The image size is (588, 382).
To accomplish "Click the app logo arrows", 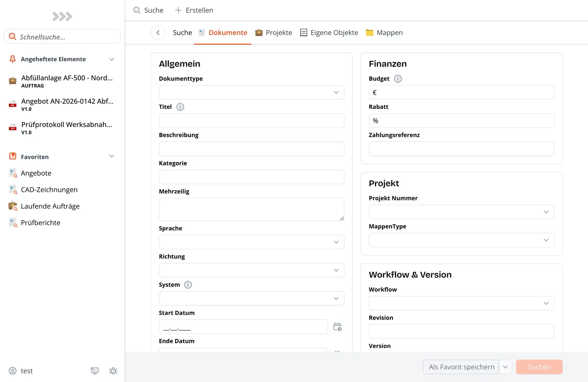I will (x=62, y=16).
